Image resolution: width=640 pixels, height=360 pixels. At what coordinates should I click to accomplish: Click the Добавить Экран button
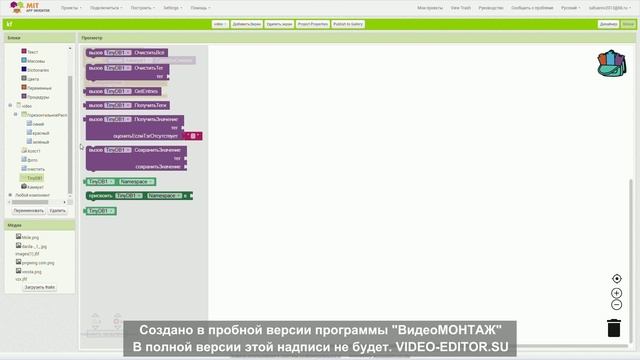tap(247, 24)
